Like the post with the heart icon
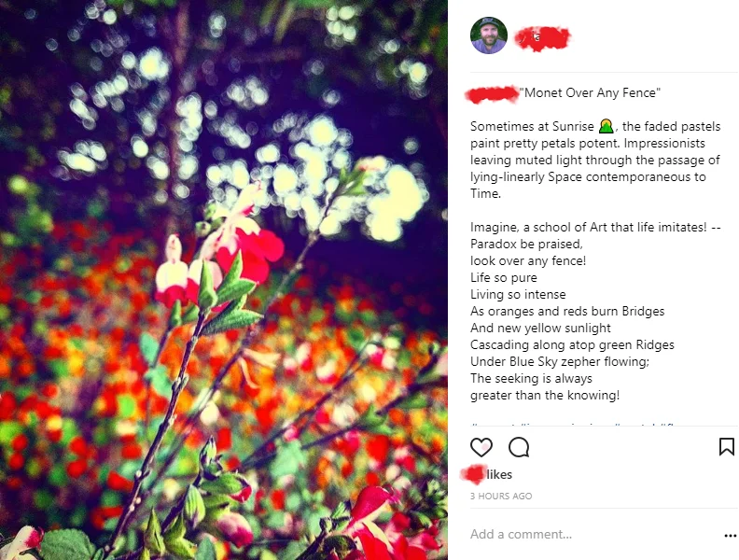This screenshot has width=739, height=560. tap(481, 447)
